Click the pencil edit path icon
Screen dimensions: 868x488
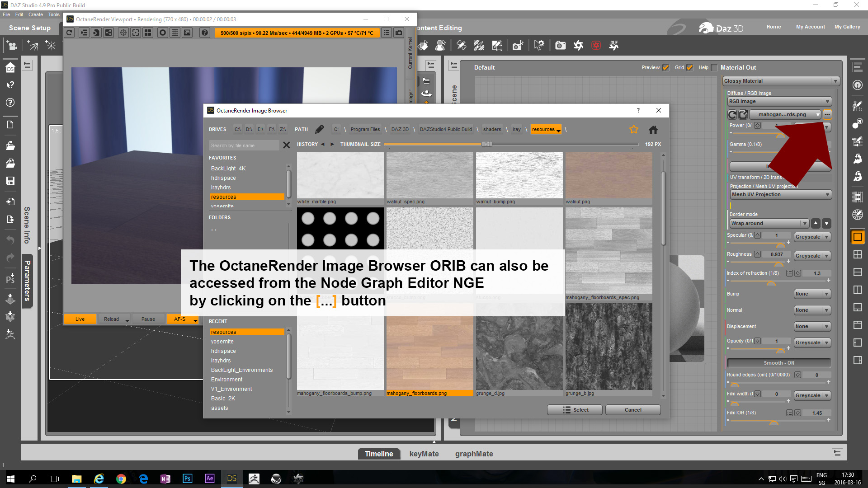pyautogui.click(x=320, y=129)
